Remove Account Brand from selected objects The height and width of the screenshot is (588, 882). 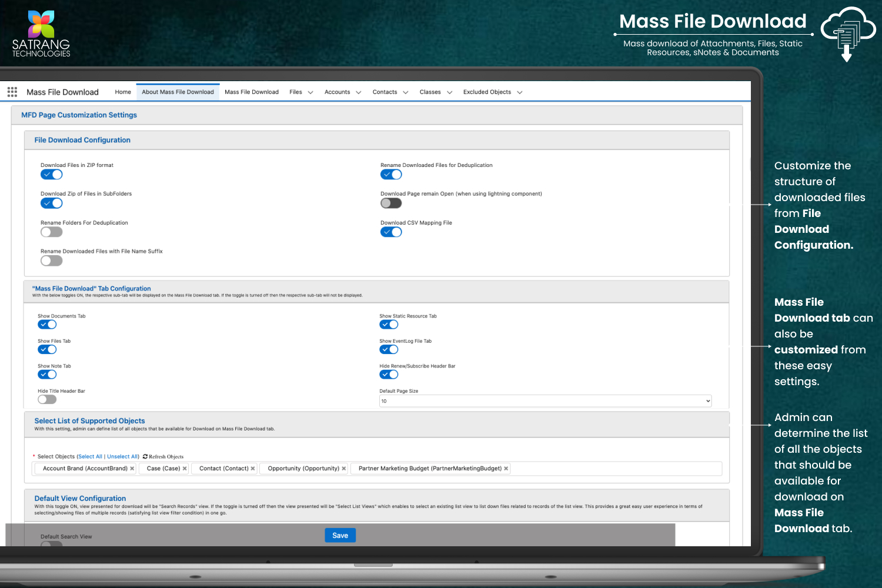pyautogui.click(x=132, y=469)
